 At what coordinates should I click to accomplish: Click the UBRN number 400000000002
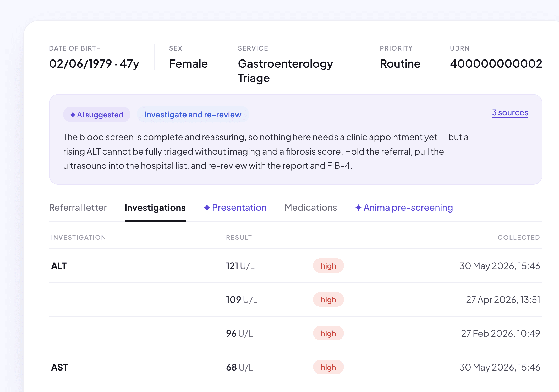click(x=496, y=64)
